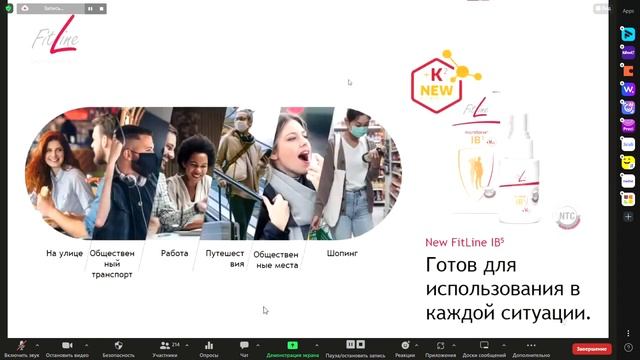Expand chat options arrow
The width and height of the screenshot is (640, 360).
(x=258, y=345)
